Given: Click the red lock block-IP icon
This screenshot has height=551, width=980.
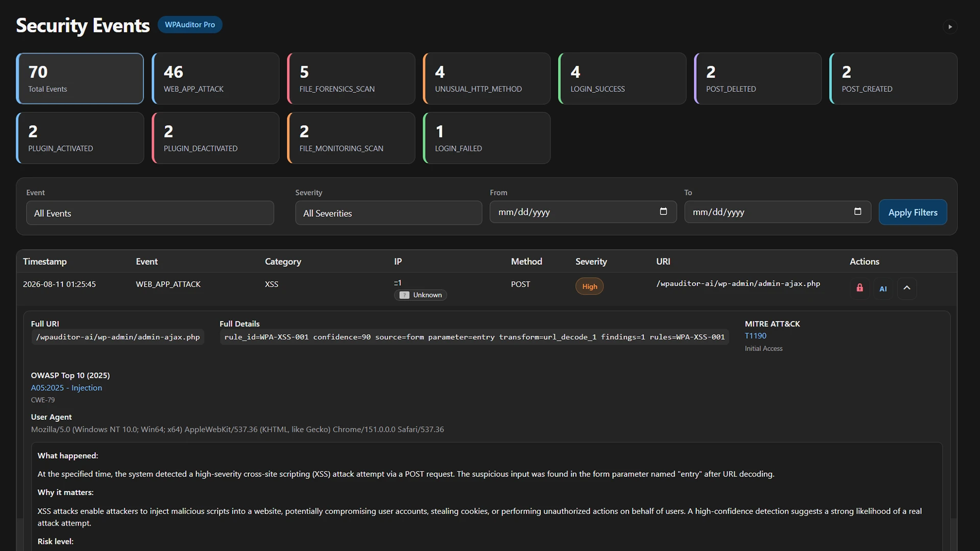Looking at the screenshot, I should [x=860, y=288].
